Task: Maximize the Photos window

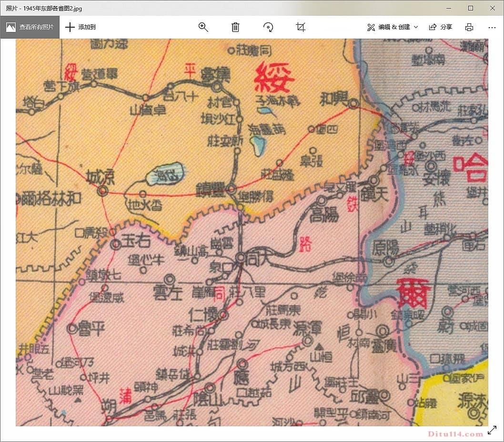Action: (471, 8)
